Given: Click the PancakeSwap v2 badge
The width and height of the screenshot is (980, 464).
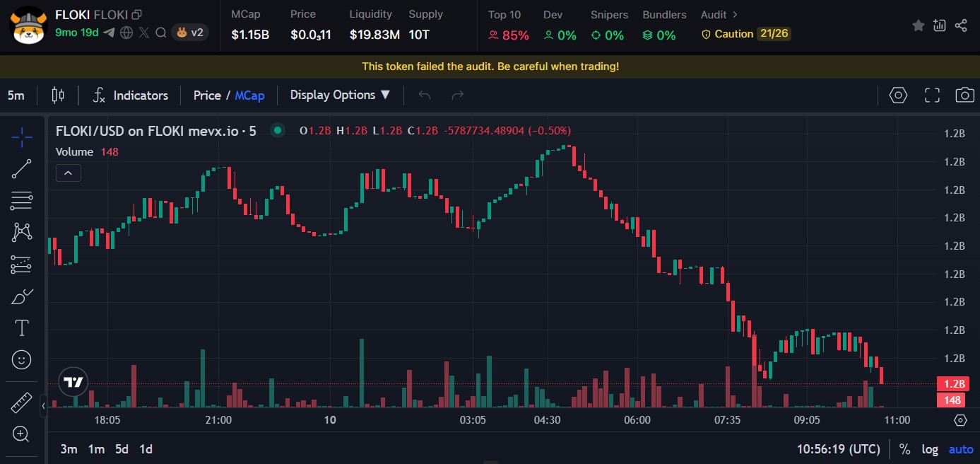Looking at the screenshot, I should 190,33.
